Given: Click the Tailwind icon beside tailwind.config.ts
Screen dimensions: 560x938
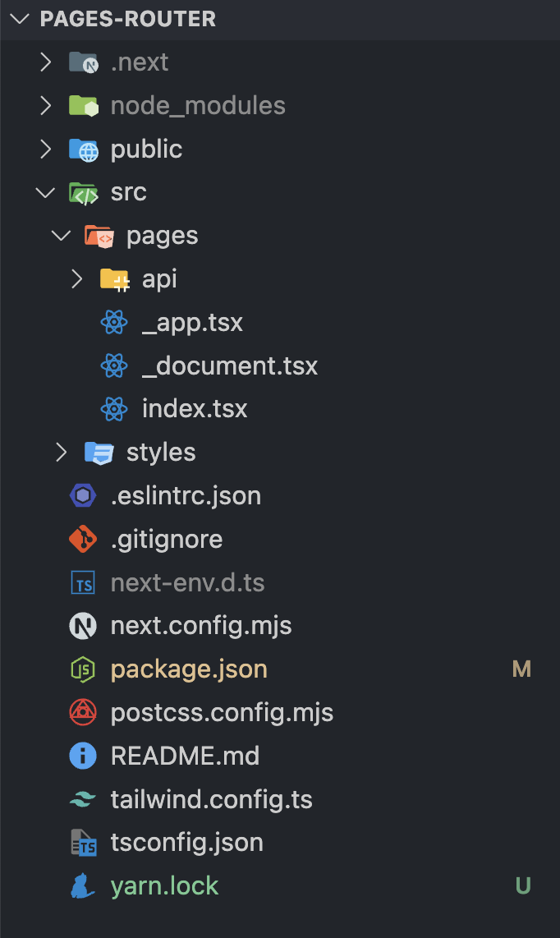Looking at the screenshot, I should pos(83,799).
